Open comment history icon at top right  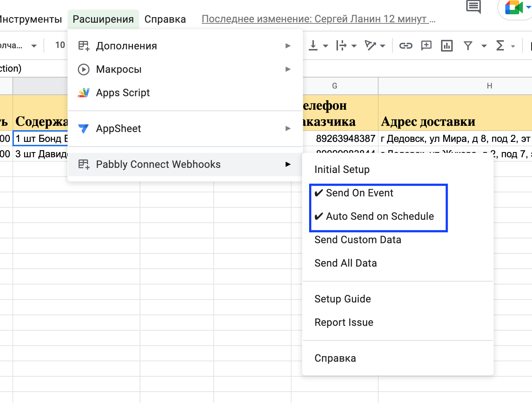coord(474,7)
